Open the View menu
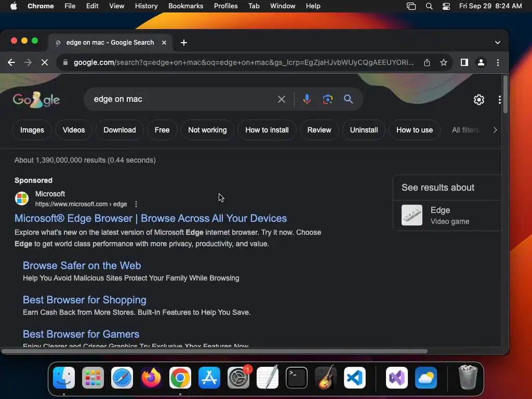 coord(117,6)
